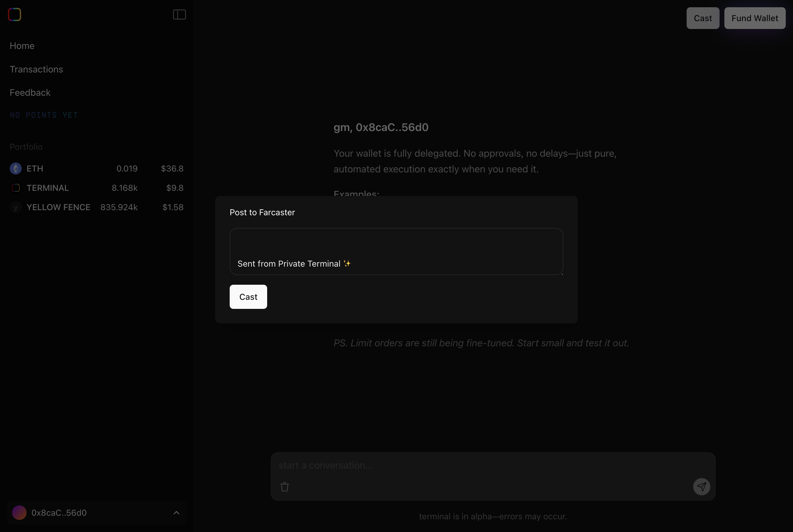The width and height of the screenshot is (793, 532).
Task: Click the start a conversation input
Action: pyautogui.click(x=493, y=466)
